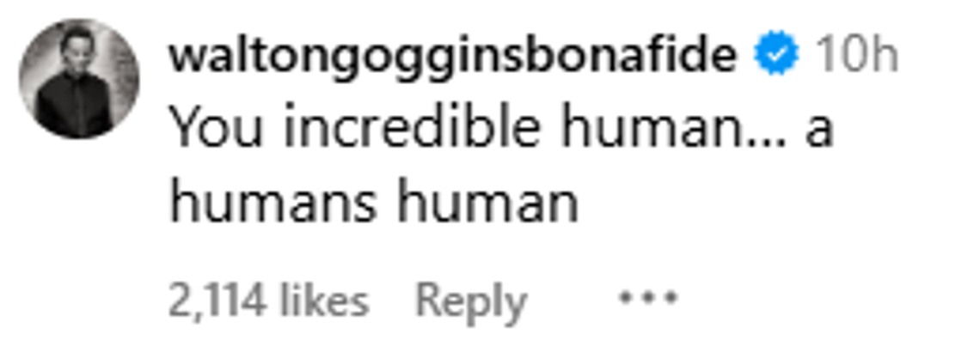Open waltongogginsbonafide's round profile picture

pyautogui.click(x=79, y=79)
